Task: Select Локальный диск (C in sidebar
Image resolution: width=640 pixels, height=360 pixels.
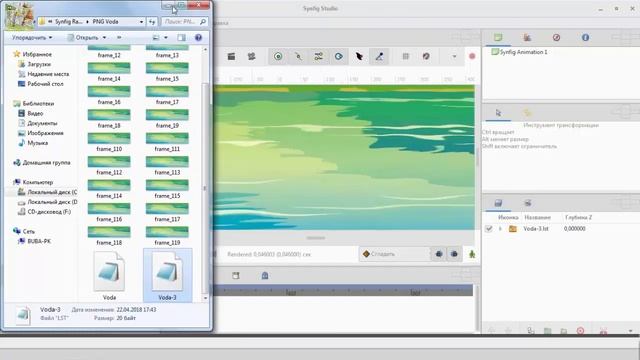Action: click(x=47, y=192)
